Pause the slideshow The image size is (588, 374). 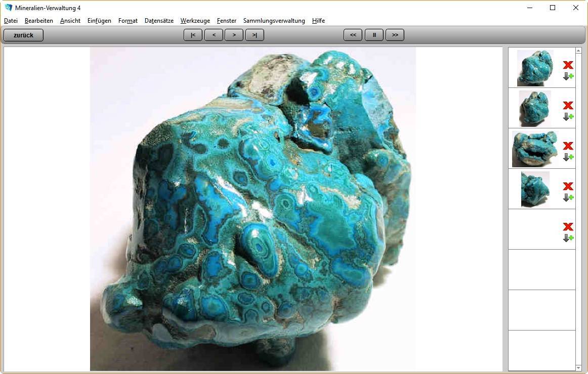pos(374,35)
